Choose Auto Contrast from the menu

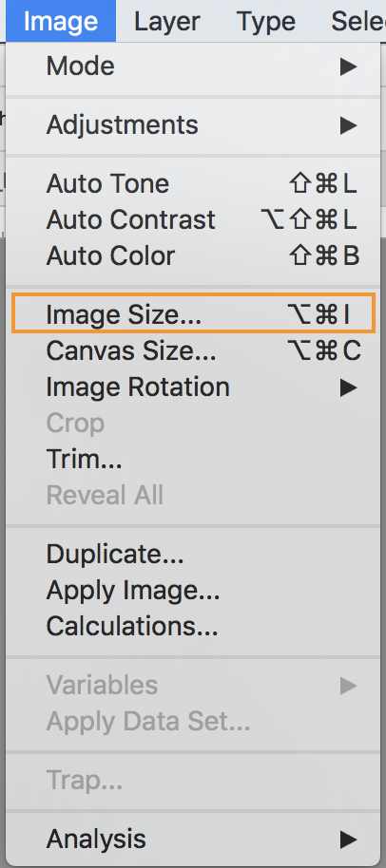[193, 220]
